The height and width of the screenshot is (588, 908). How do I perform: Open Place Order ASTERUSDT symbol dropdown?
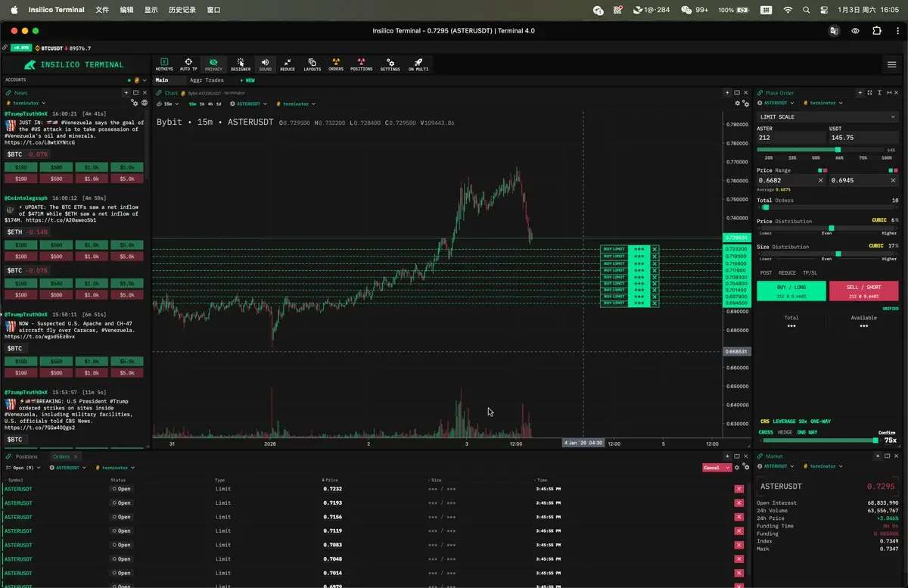pos(777,103)
